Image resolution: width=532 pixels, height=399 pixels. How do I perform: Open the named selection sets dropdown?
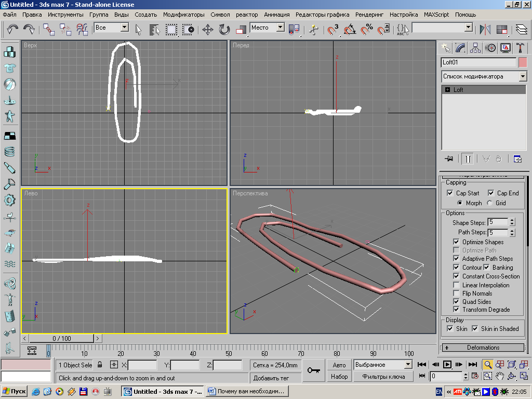pos(469,28)
